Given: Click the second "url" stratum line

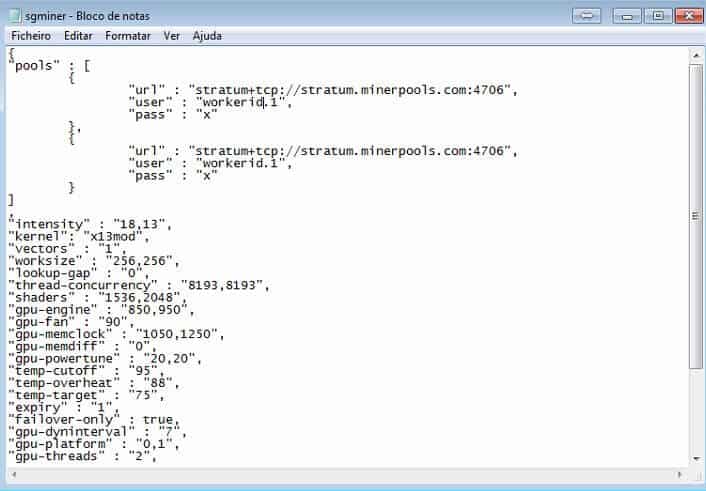Looking at the screenshot, I should (x=323, y=151).
